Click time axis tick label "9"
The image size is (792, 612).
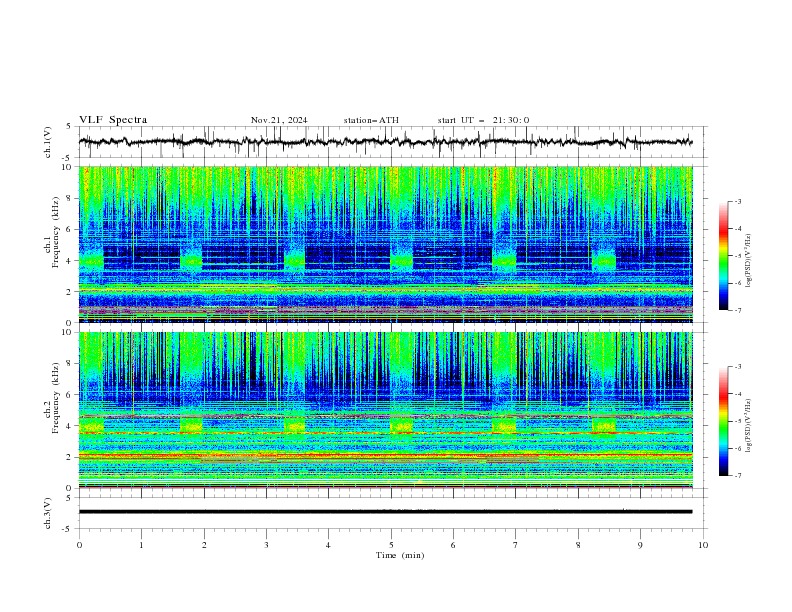point(640,545)
